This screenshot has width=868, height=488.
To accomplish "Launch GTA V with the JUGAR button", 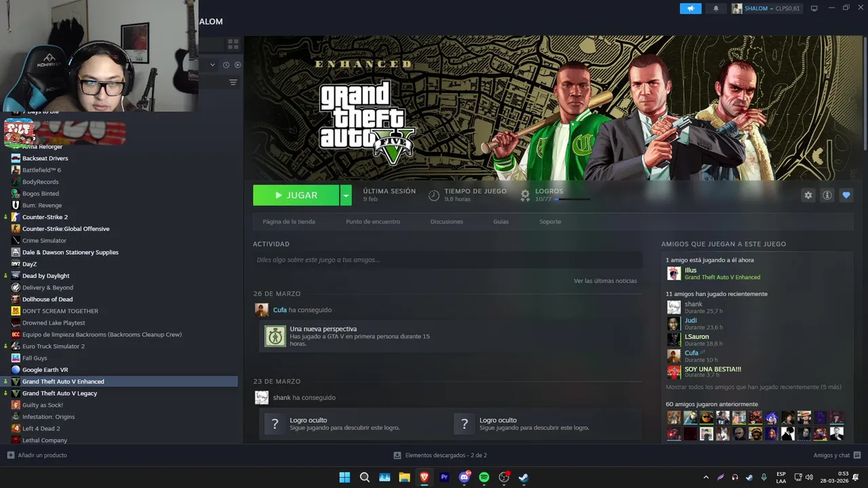I will tap(296, 195).
